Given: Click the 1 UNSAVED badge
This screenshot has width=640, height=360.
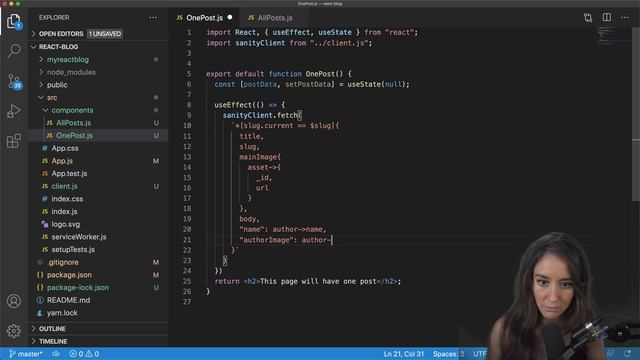Looking at the screenshot, I should [105, 34].
